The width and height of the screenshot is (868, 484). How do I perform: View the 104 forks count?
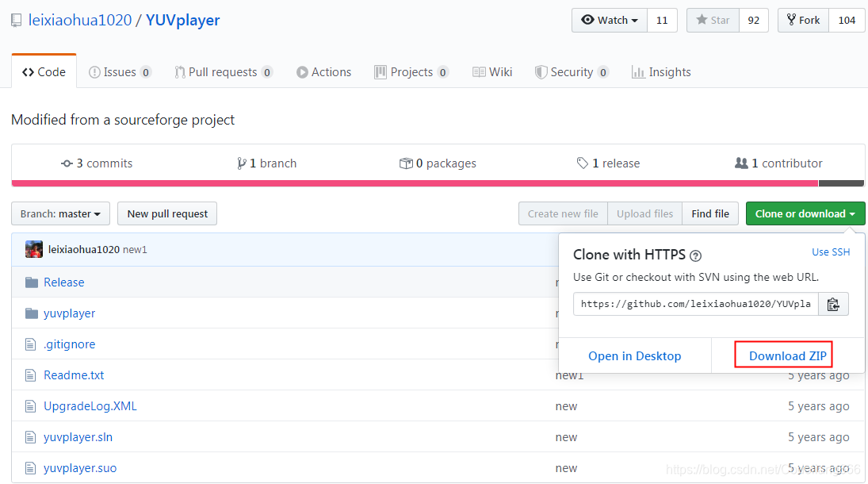847,21
